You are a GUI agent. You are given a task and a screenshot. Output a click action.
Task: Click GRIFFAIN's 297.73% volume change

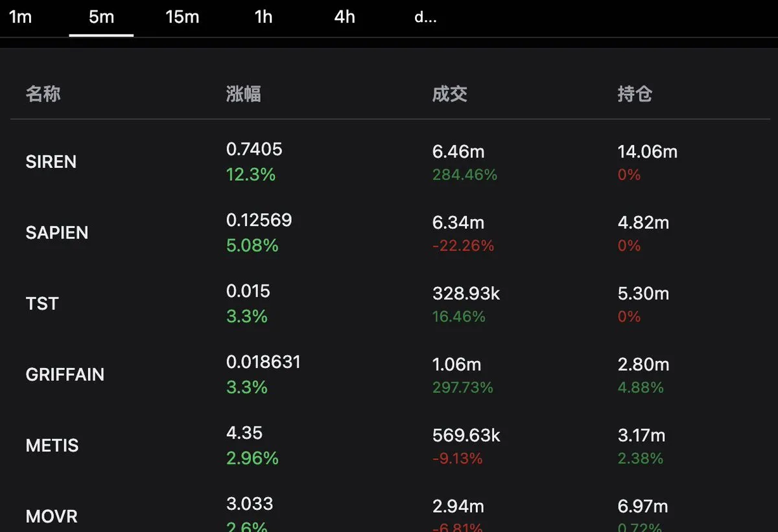pyautogui.click(x=462, y=387)
